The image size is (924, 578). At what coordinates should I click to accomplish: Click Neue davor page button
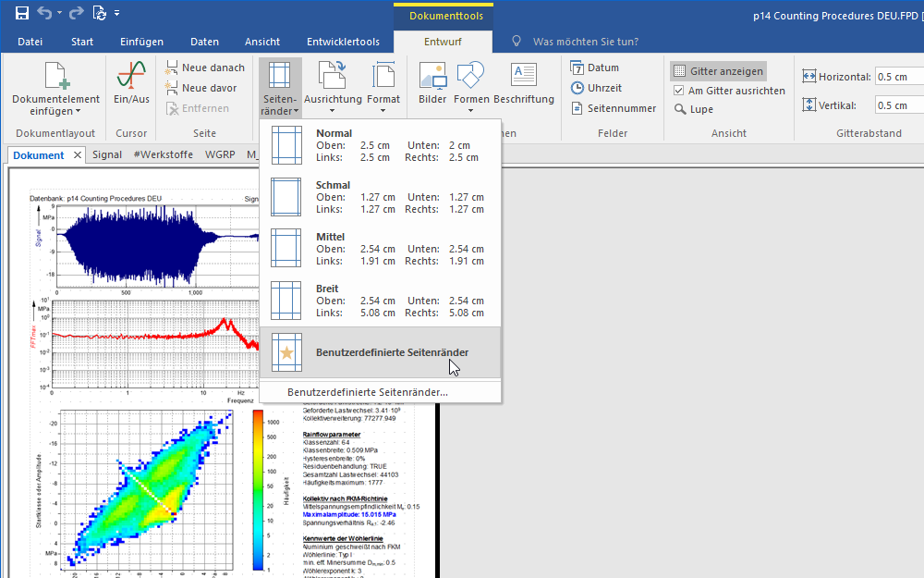[201, 88]
